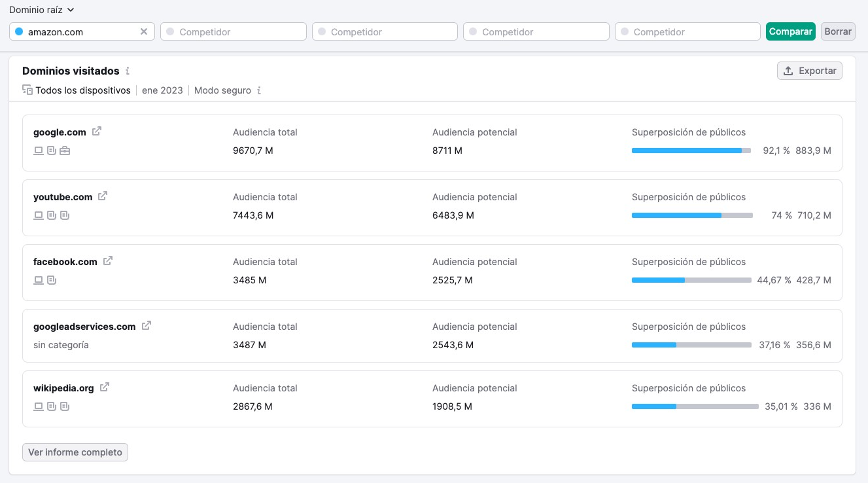This screenshot has width=868, height=483.
Task: Click info icon beside Modo seguro
Action: (259, 90)
